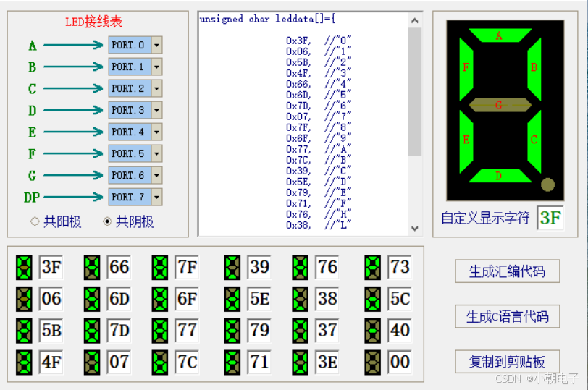This screenshot has width=588, height=390.
Task: Click the code box scroll up arrow
Action: [415, 20]
